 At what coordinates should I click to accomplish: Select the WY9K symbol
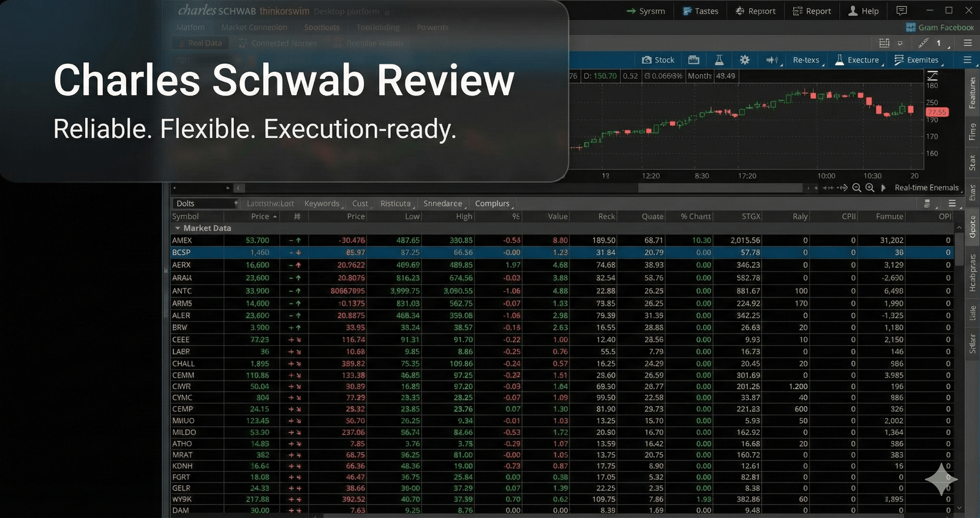[x=182, y=499]
